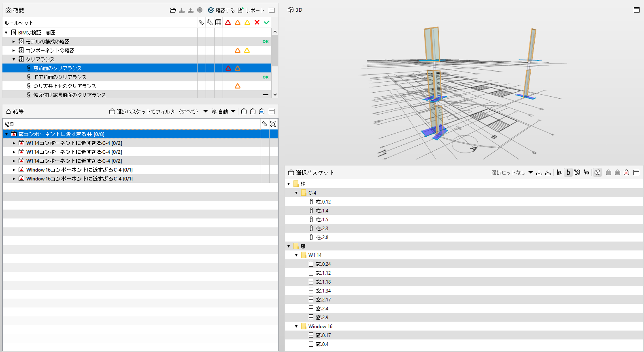Select last Window 16コンポーネントに近すぎるC-4 result
This screenshot has height=352, width=644.
tap(140, 178)
